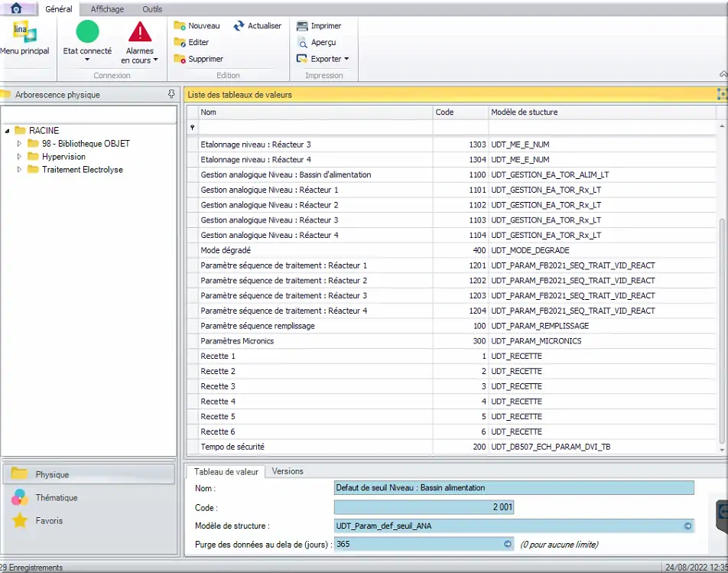Click the Aperçu magnifier icon
Screen dimensions: 728x573
[303, 43]
